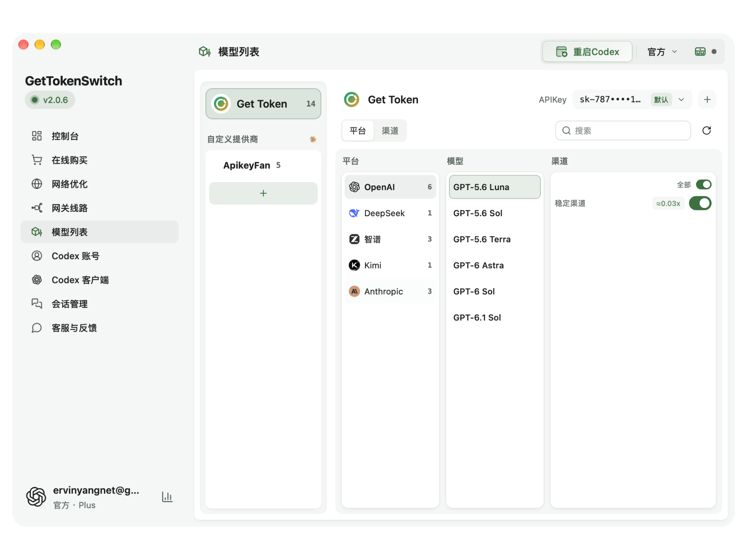The height and width of the screenshot is (560, 747).
Task: Click the 自定义提供商 sparkle icon
Action: (x=313, y=139)
